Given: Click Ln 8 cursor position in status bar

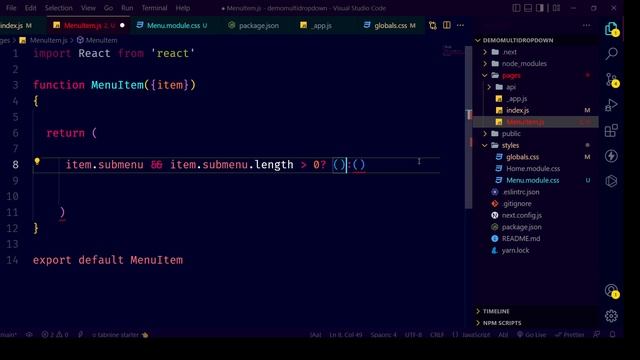Looking at the screenshot, I should (346, 335).
